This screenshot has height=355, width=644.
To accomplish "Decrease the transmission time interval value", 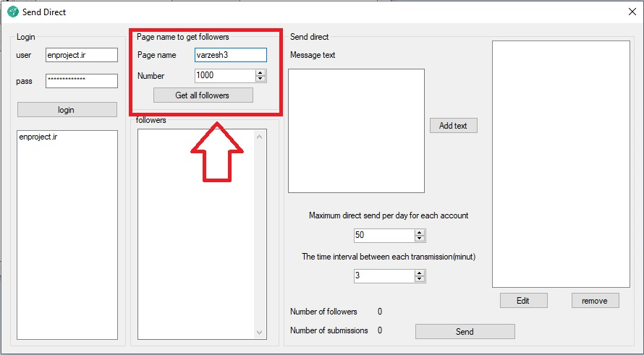I will (419, 279).
